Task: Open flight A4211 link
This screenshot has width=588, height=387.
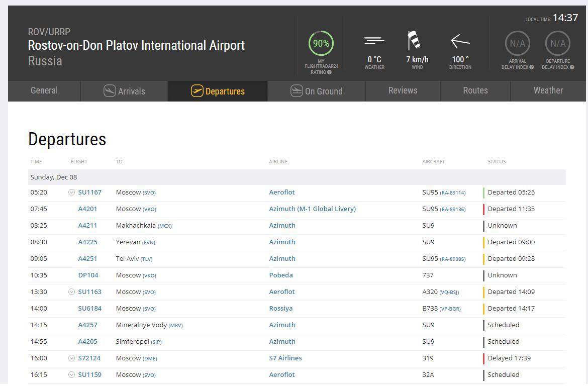Action: pos(87,225)
